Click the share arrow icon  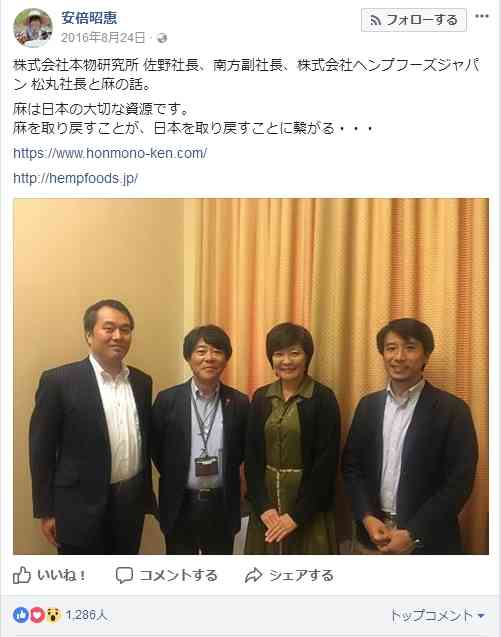point(254,575)
